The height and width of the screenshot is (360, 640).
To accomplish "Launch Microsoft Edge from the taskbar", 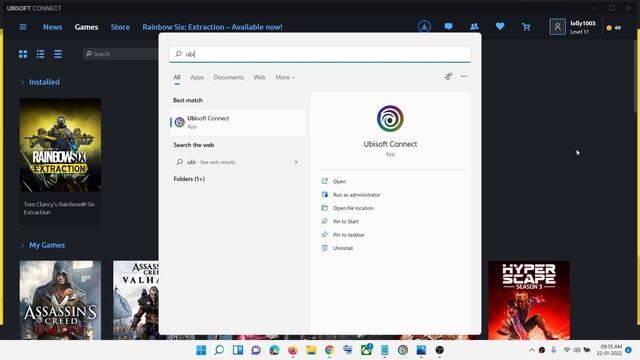I will (x=274, y=350).
